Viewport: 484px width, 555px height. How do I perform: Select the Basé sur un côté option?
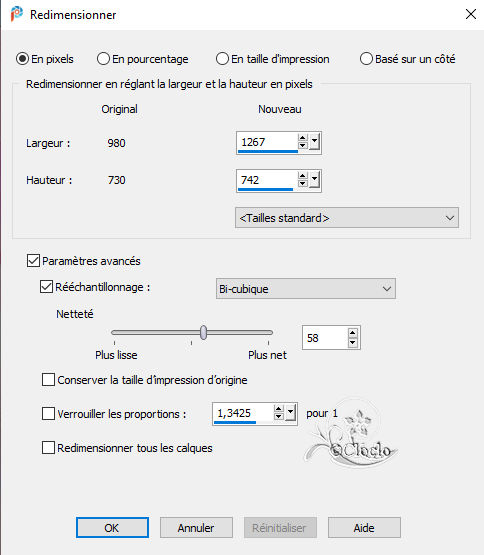tap(366, 59)
